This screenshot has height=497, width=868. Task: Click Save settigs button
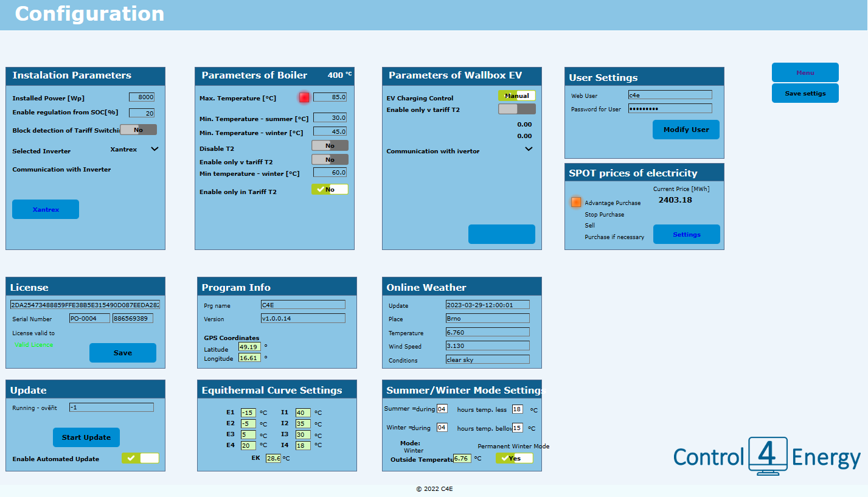pyautogui.click(x=805, y=92)
